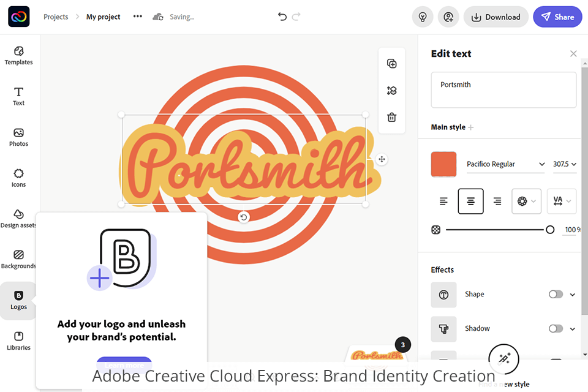
Task: Open the 307.5 font size dropdown
Action: tap(564, 164)
